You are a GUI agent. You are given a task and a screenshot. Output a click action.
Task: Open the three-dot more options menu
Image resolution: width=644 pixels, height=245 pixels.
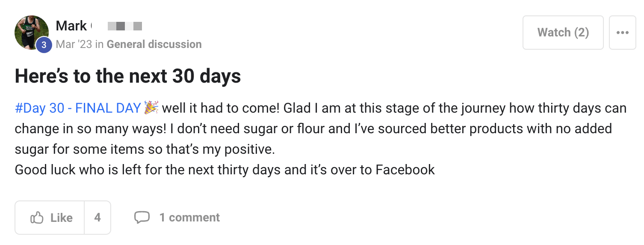[622, 33]
